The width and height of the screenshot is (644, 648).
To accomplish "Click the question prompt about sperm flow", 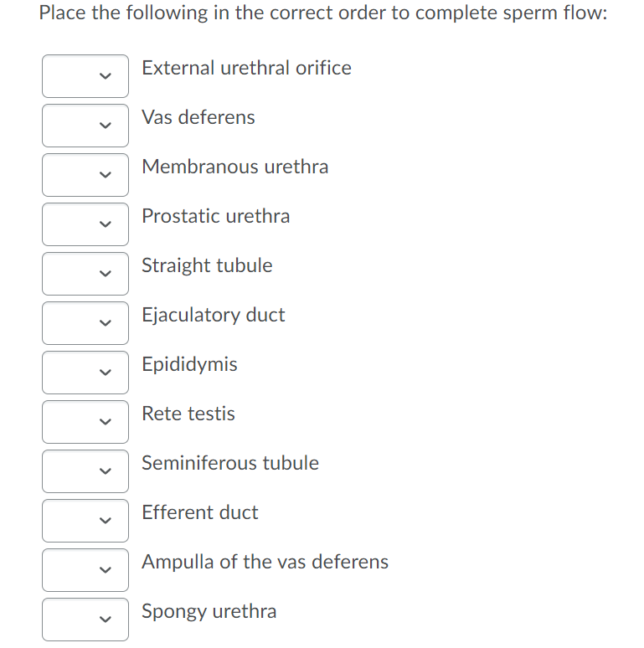I will click(x=322, y=14).
